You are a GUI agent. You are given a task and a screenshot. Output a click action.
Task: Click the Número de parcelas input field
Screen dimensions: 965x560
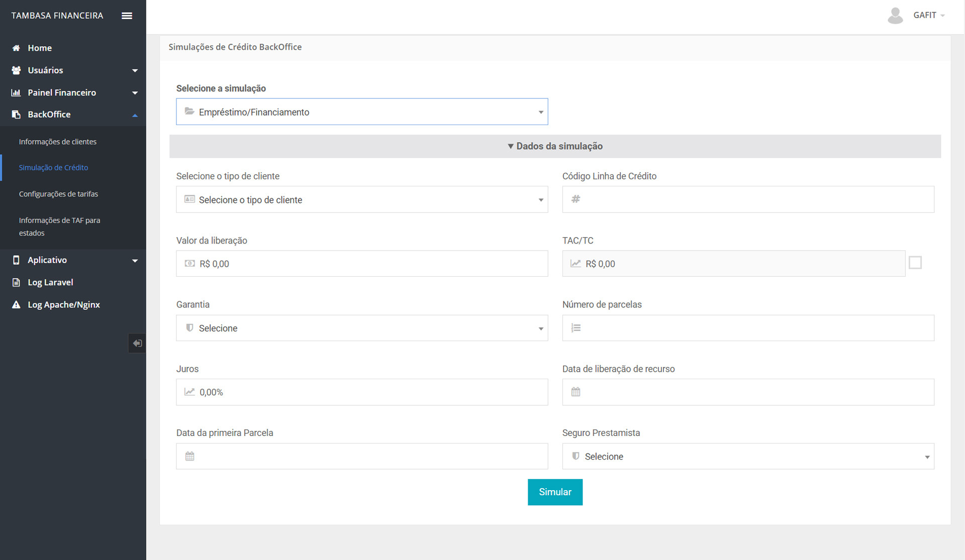(754, 328)
